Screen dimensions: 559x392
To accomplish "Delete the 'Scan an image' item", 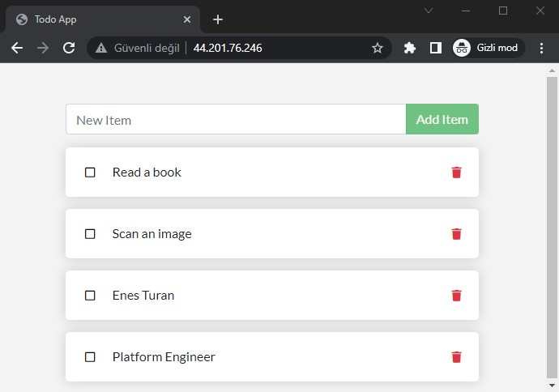I will [x=456, y=234].
